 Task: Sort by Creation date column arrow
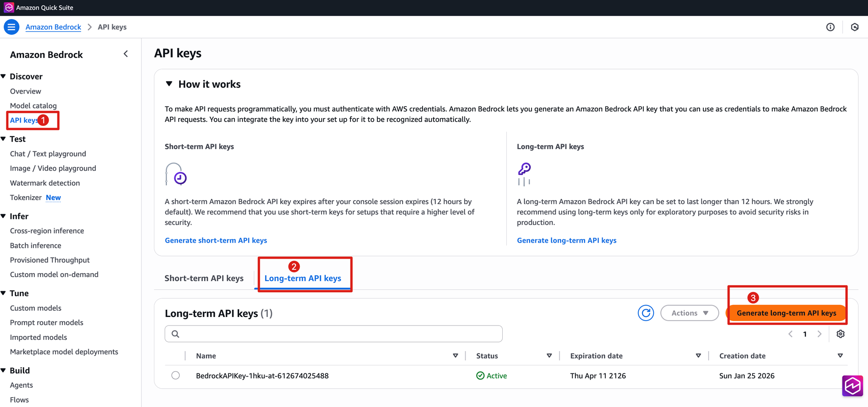(x=840, y=356)
